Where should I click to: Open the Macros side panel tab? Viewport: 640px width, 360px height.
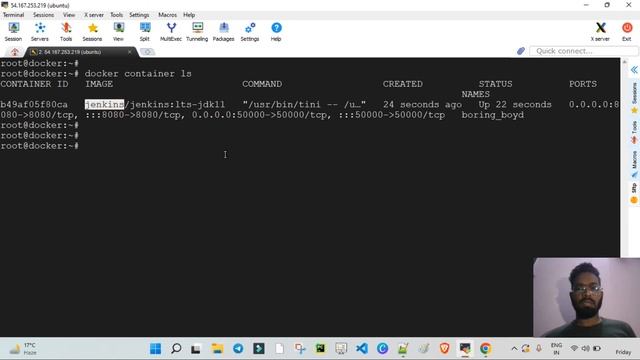pos(634,164)
